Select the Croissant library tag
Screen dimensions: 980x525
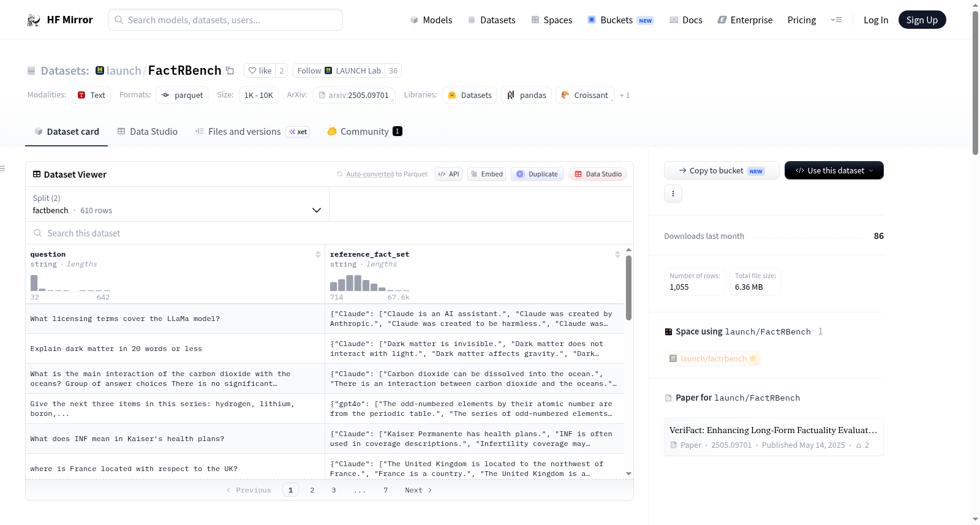pyautogui.click(x=585, y=95)
